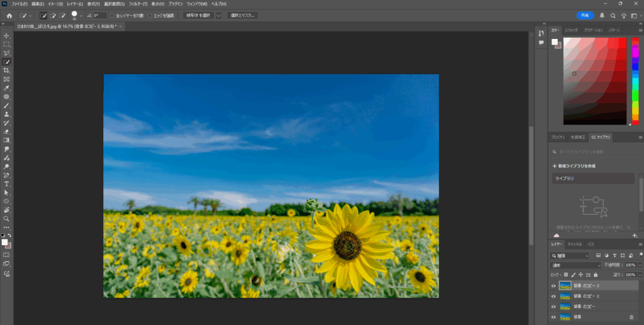Expand the 不透明度 opacity dropdown arrow

(640, 265)
